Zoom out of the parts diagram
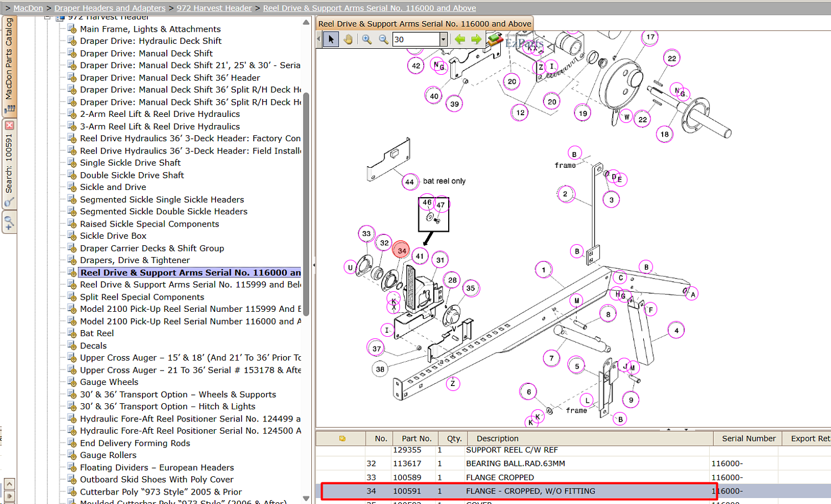 tap(383, 39)
